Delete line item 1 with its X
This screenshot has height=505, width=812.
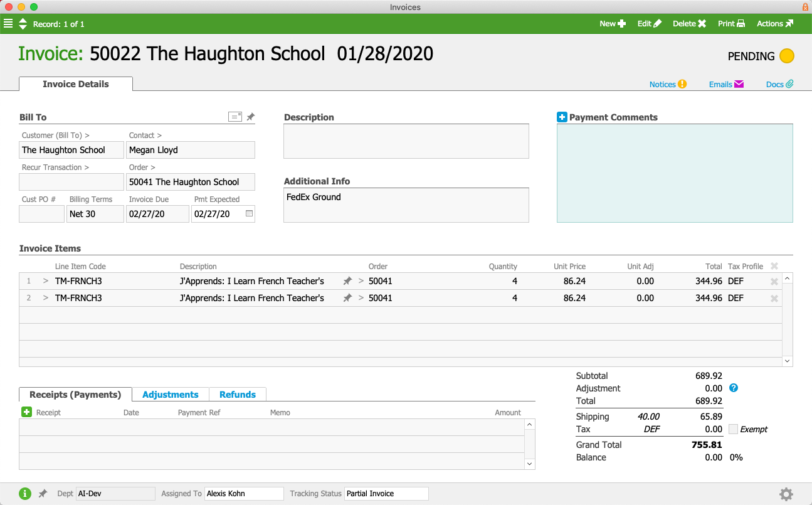tap(774, 282)
